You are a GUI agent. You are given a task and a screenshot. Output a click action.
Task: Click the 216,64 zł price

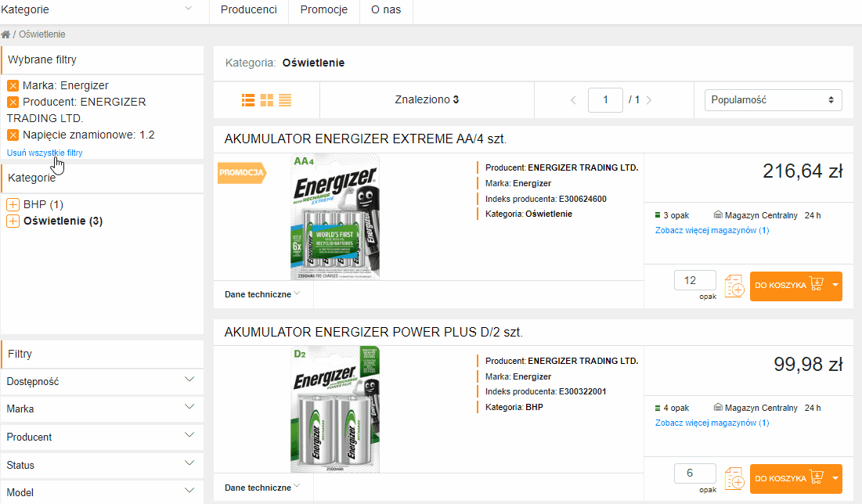[x=802, y=171]
